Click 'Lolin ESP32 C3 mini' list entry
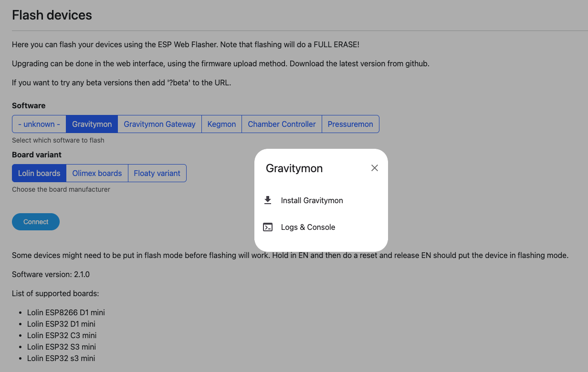Viewport: 588px width, 372px height. point(62,335)
